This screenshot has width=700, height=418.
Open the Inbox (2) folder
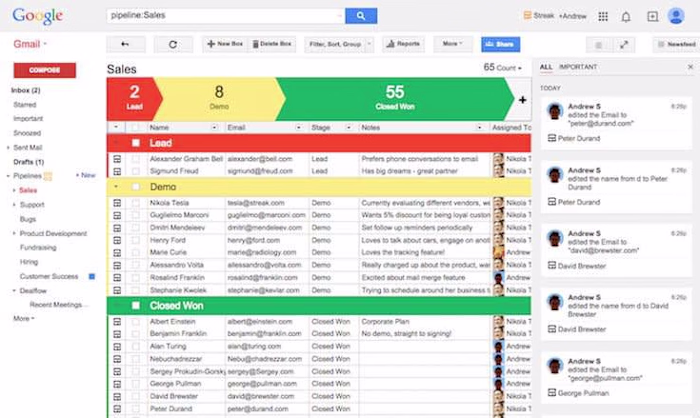[x=26, y=90]
